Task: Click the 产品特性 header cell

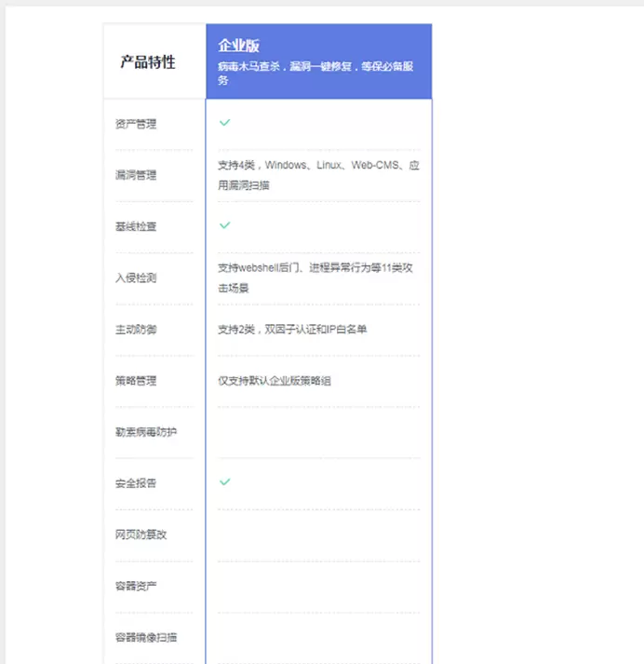Action: 148,62
